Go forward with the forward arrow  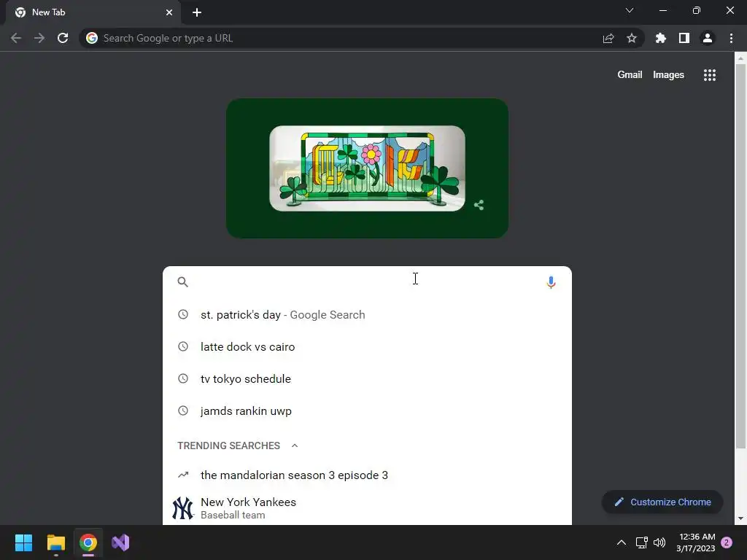pos(39,38)
